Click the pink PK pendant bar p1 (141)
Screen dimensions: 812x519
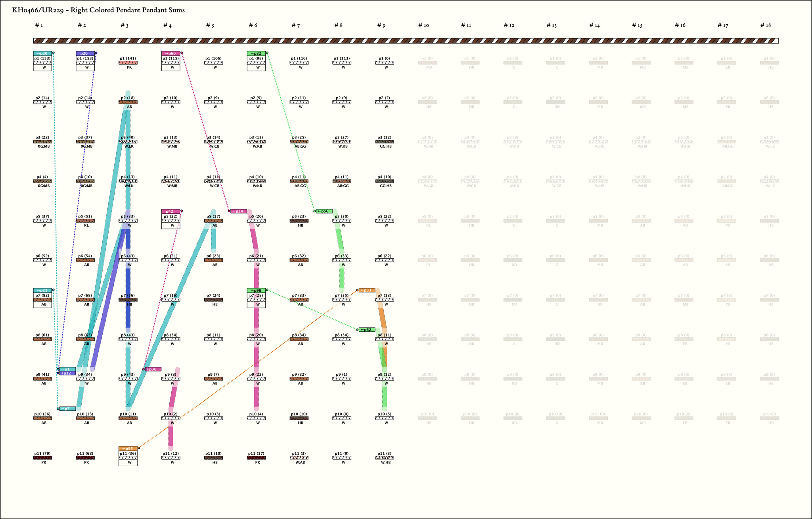128,63
